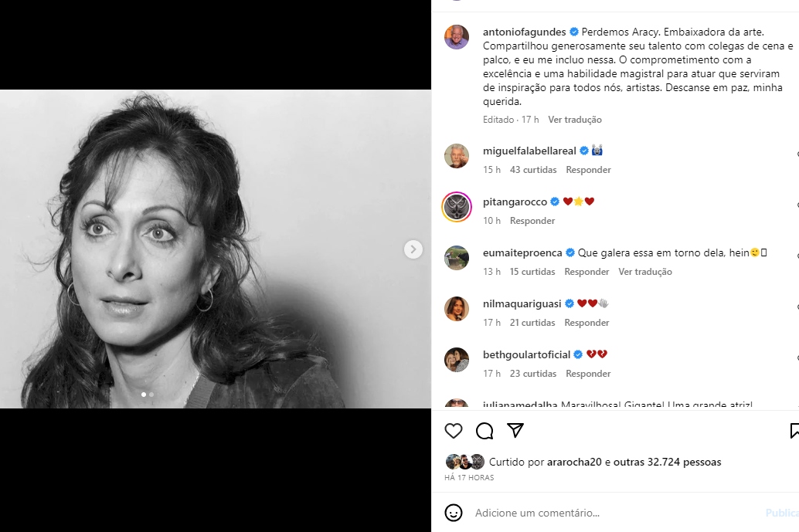Open comments using the speech bubble icon
The height and width of the screenshot is (532, 799).
coord(484,431)
